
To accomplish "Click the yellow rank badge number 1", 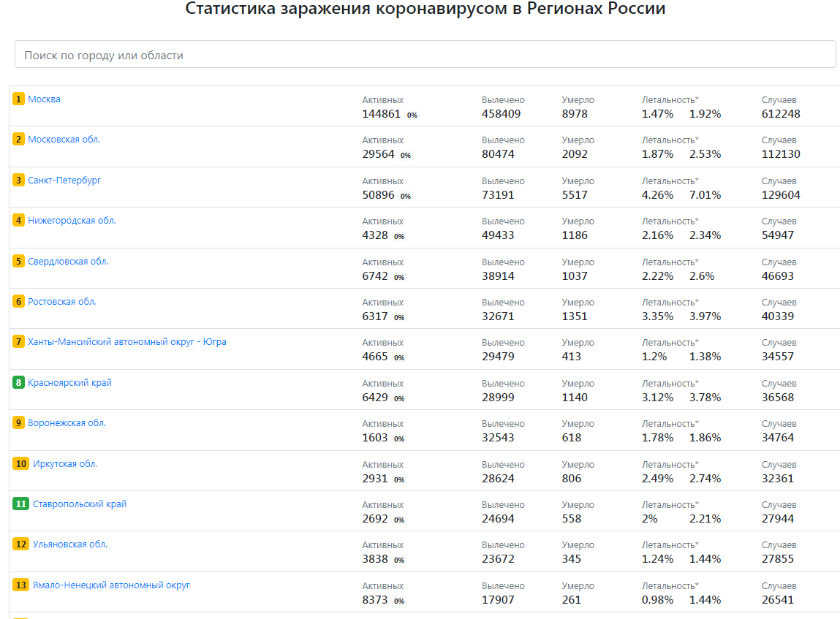I will point(19,99).
